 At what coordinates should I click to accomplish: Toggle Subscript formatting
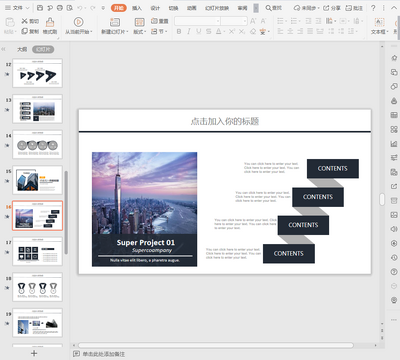pyautogui.click(x=242, y=31)
